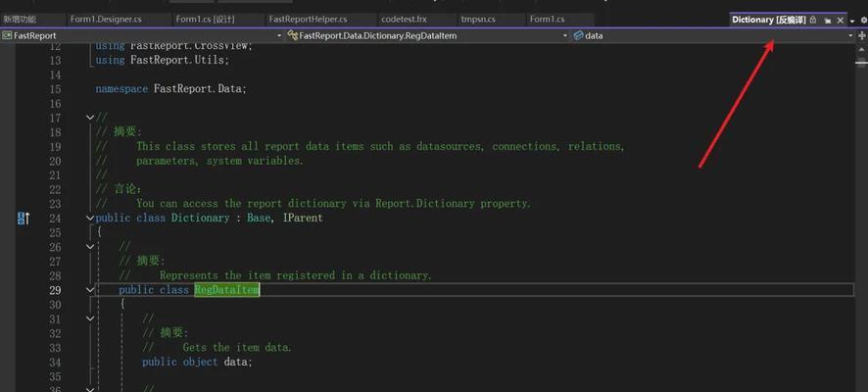Click the inheritance margin icon at line 24

[23, 219]
